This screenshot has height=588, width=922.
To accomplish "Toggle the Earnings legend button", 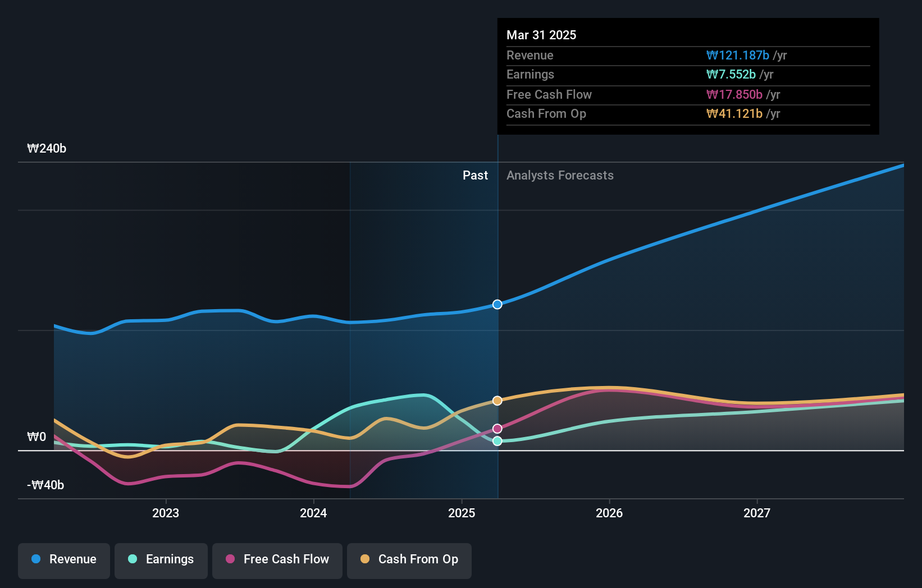I will (x=161, y=561).
